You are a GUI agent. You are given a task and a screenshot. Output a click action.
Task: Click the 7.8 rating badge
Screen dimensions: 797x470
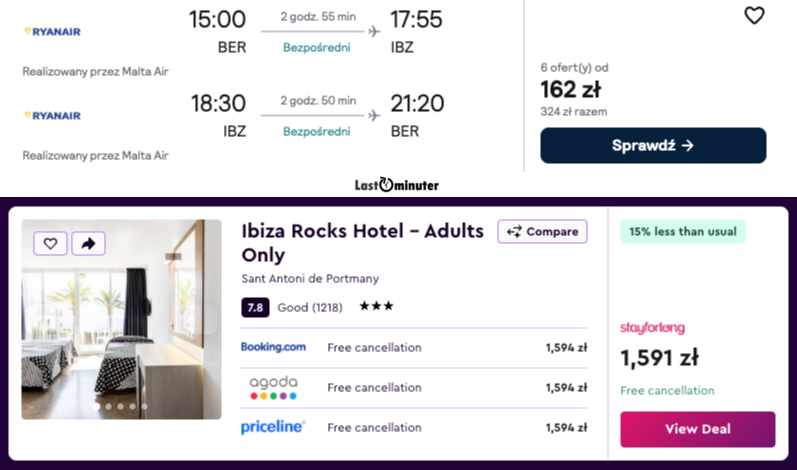click(255, 307)
